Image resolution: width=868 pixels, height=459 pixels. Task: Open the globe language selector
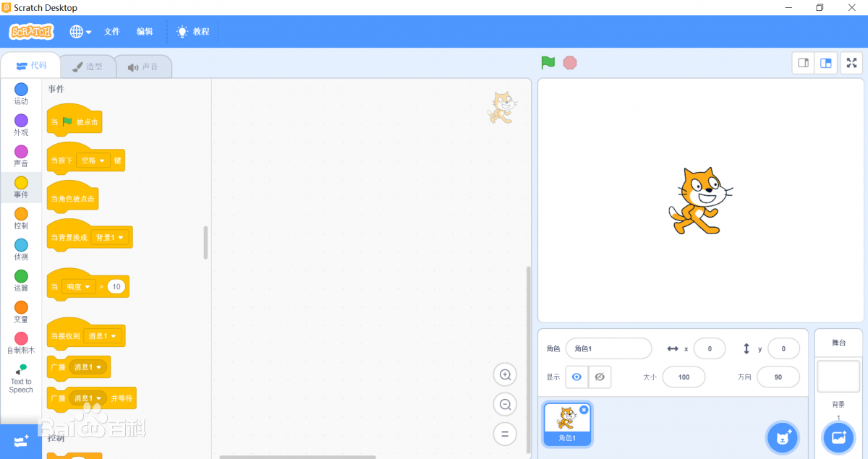point(80,32)
